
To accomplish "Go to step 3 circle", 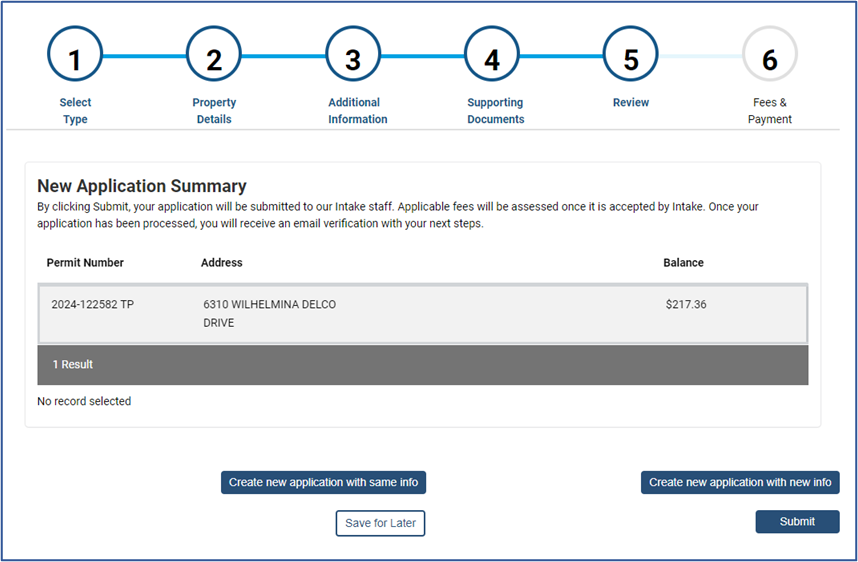I will click(353, 56).
